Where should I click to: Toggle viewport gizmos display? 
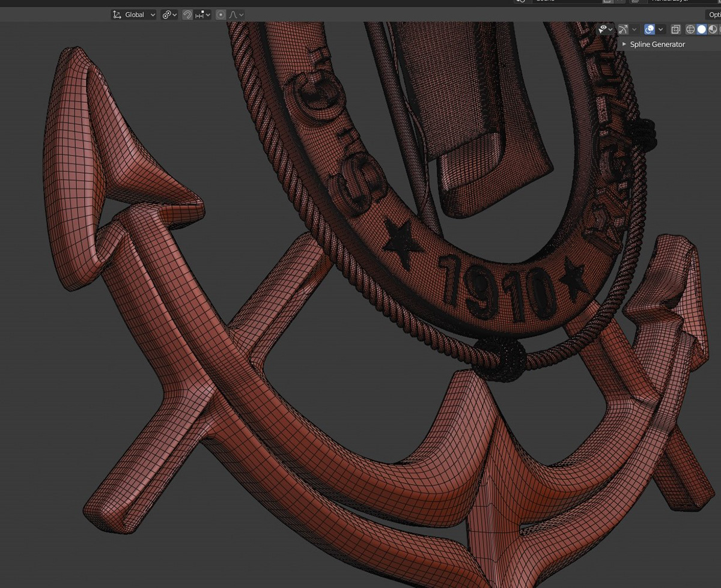tap(623, 29)
